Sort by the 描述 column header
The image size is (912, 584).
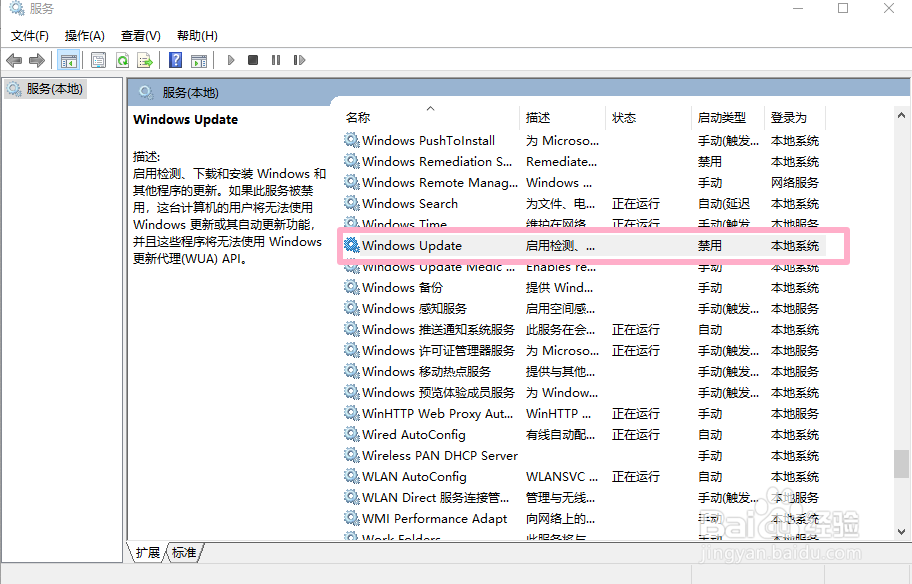click(x=562, y=117)
